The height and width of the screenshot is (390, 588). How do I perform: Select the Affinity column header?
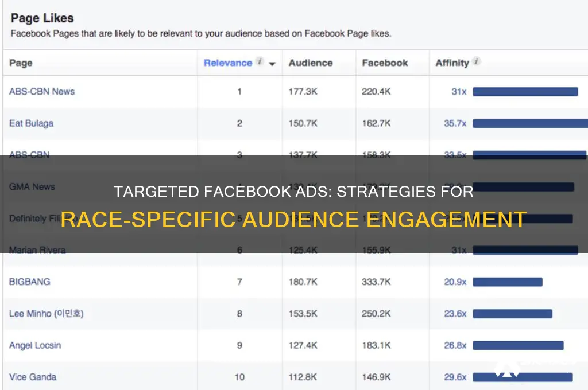point(452,63)
